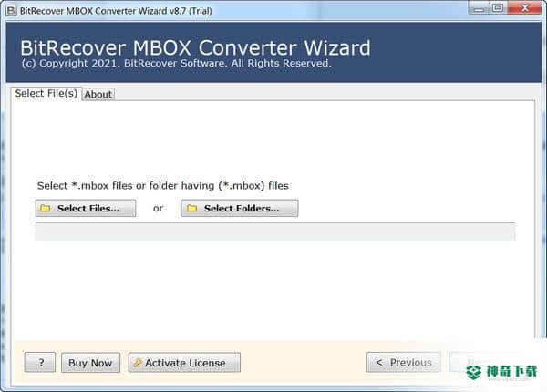Screen dimensions: 547x392
Task: Click the selected path field below buttons
Action: (275, 232)
